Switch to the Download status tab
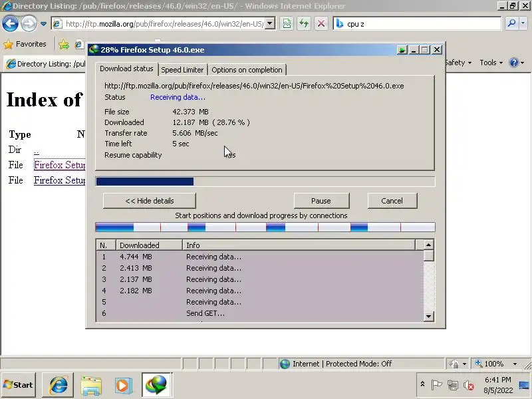The height and width of the screenshot is (399, 532). point(126,68)
